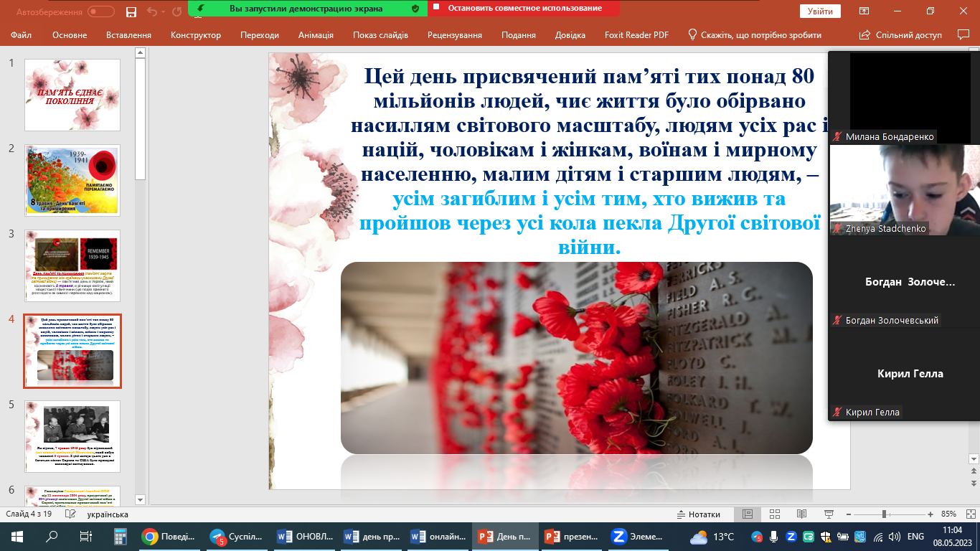Viewport: 980px width, 551px height.
Task: Click the Save icon in the title bar
Action: (131, 11)
